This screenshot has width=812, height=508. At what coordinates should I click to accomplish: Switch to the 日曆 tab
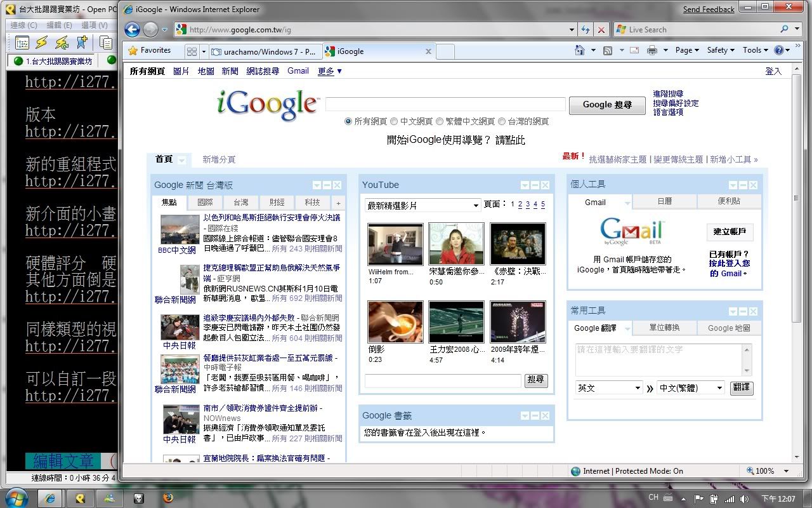664,201
